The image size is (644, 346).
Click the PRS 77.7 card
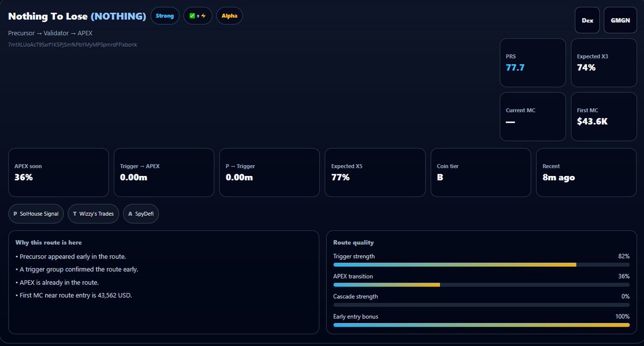533,63
